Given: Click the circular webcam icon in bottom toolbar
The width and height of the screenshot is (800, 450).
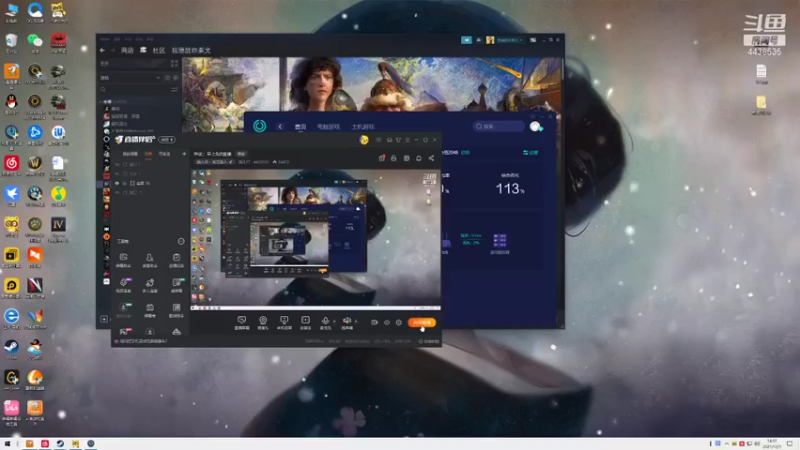Looking at the screenshot, I should coord(263,320).
